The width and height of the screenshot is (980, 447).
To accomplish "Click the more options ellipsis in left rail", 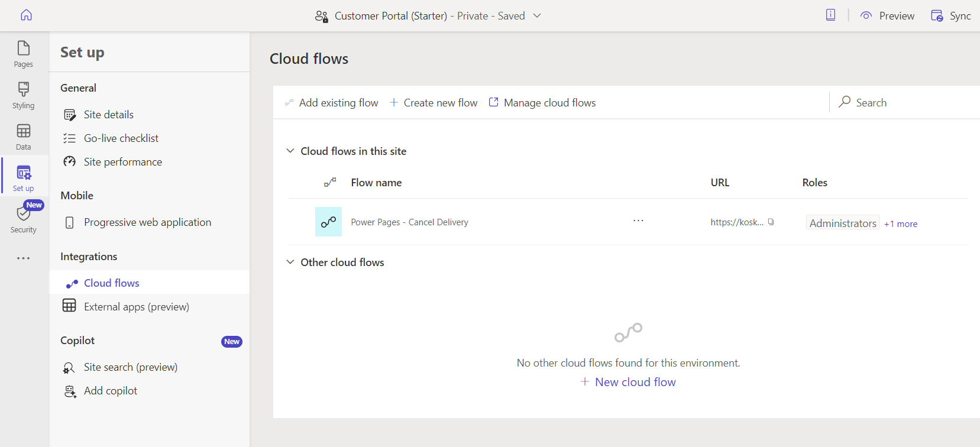I will (x=24, y=258).
